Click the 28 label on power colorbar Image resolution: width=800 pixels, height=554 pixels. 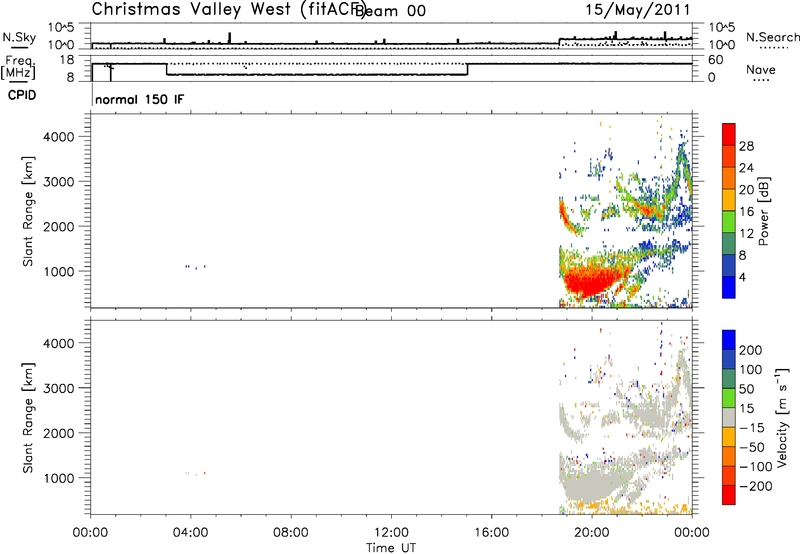746,146
